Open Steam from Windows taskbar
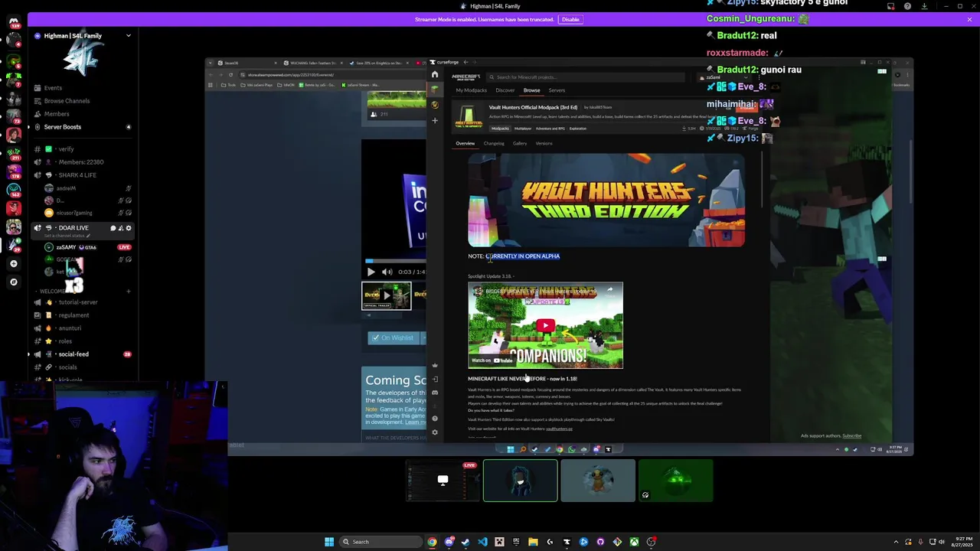Viewport: 980px width, 551px height. [465, 542]
